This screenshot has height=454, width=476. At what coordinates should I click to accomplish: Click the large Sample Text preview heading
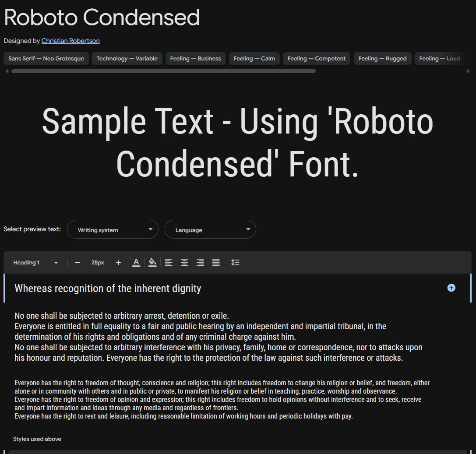(237, 143)
